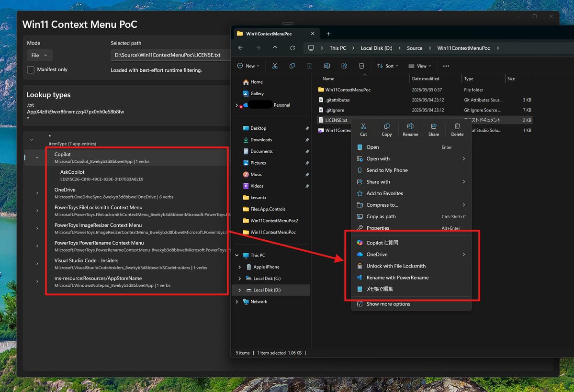574x392 pixels.
Task: Close the Win11ContextMenuPoc Explorer tab
Action: pyautogui.click(x=313, y=34)
